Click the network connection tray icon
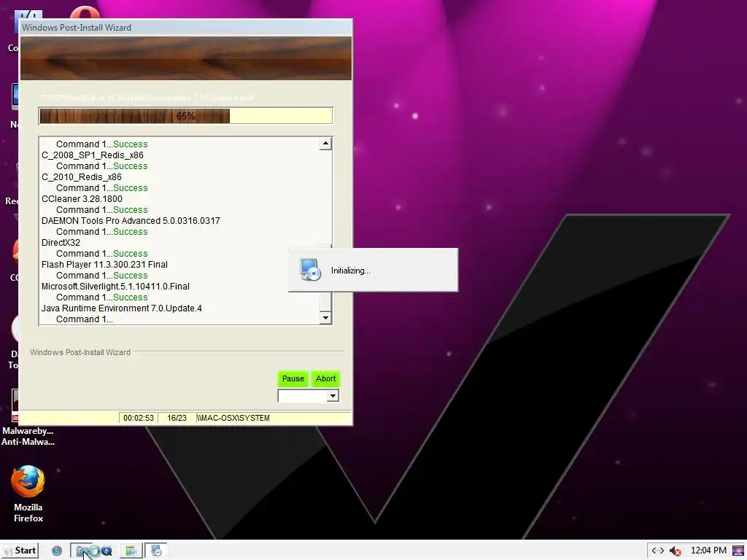This screenshot has width=747, height=560. (658, 551)
